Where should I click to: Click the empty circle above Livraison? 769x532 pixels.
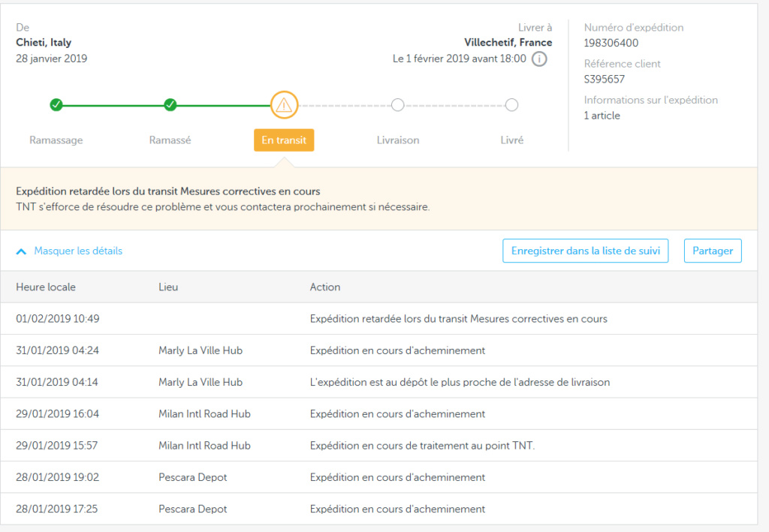398,105
